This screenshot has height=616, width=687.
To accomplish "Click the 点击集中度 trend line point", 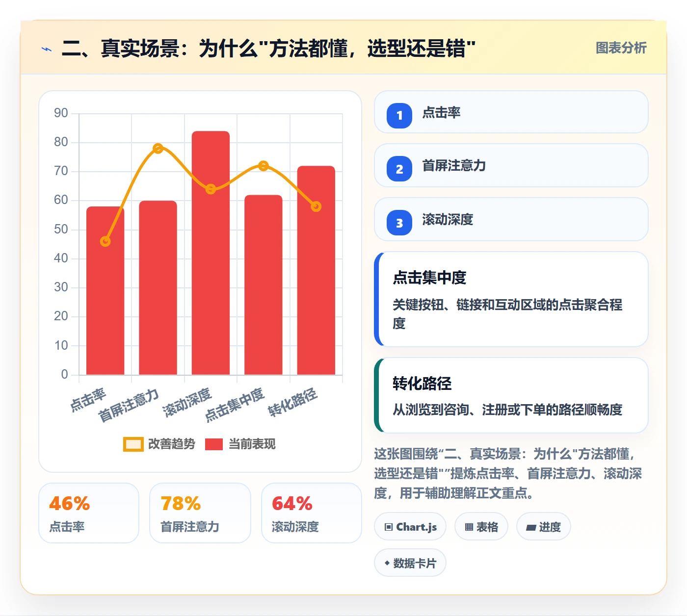I will pyautogui.click(x=264, y=166).
